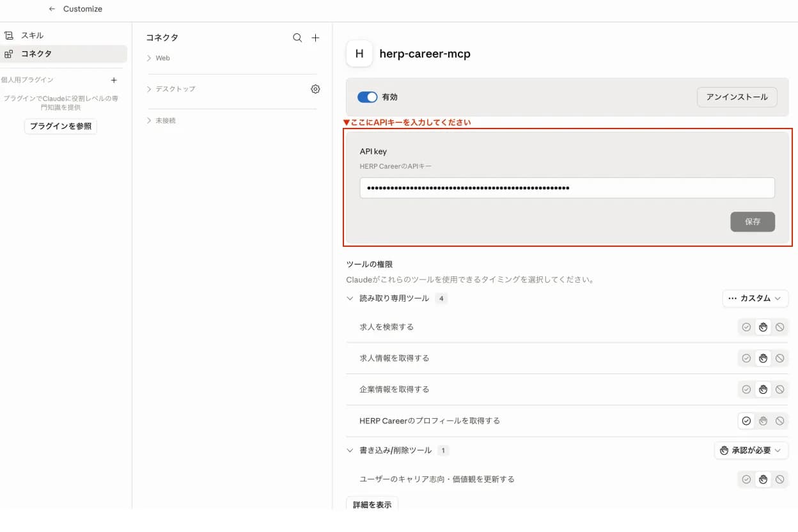Click the アンインストール button

point(737,97)
